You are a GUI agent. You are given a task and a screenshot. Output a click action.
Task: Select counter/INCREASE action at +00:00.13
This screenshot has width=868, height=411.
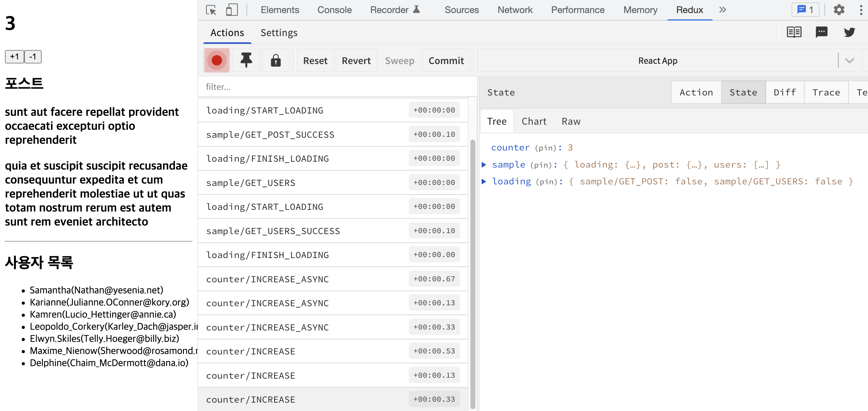(333, 375)
